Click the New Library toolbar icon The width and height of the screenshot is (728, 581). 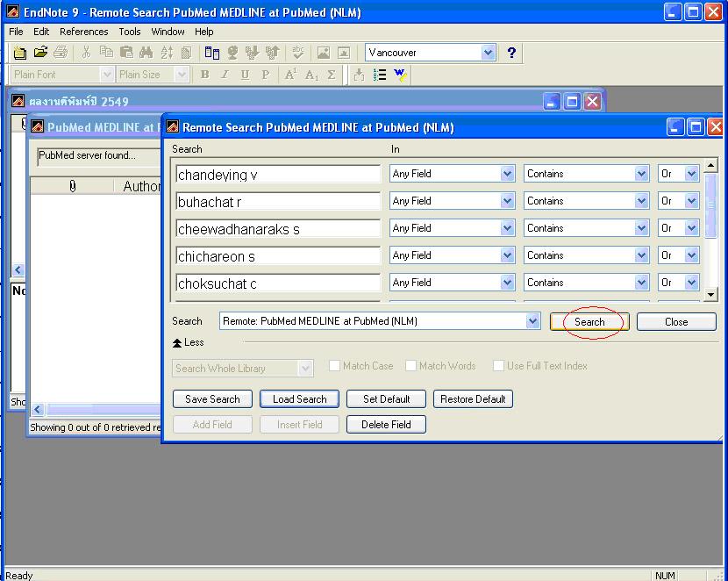(x=19, y=53)
